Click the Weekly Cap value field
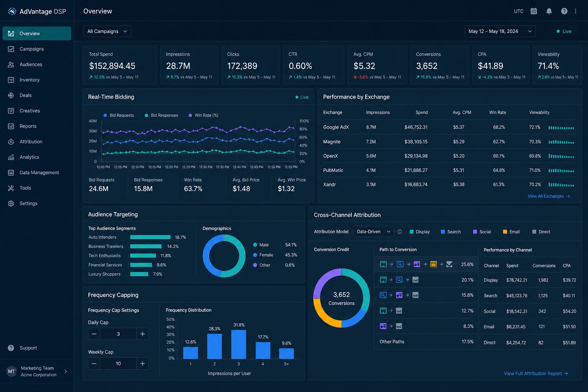The height and width of the screenshot is (392, 588). 118,363
